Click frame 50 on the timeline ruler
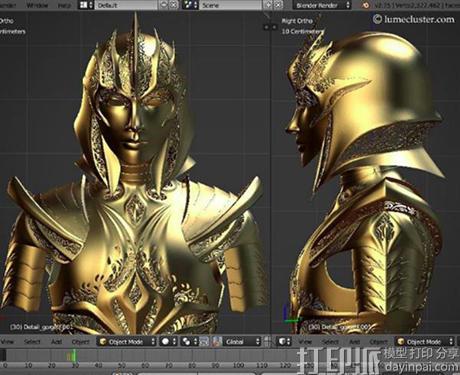The width and height of the screenshot is (460, 375). (x=122, y=366)
